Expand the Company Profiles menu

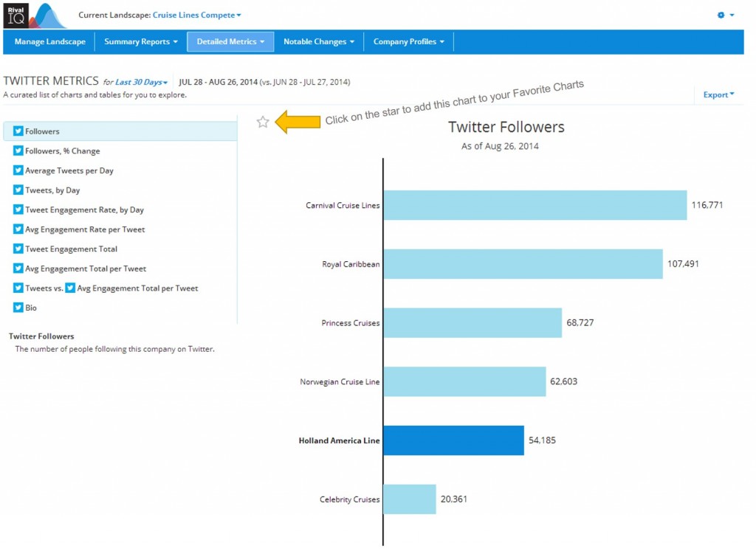(408, 41)
